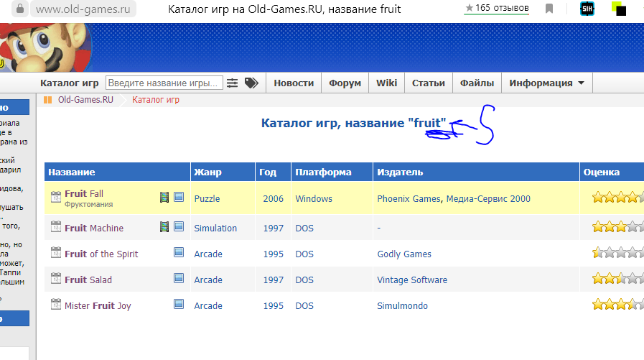This screenshot has height=360, width=644.
Task: Click calendar icon beside Fruit Machine
Action: point(56,226)
